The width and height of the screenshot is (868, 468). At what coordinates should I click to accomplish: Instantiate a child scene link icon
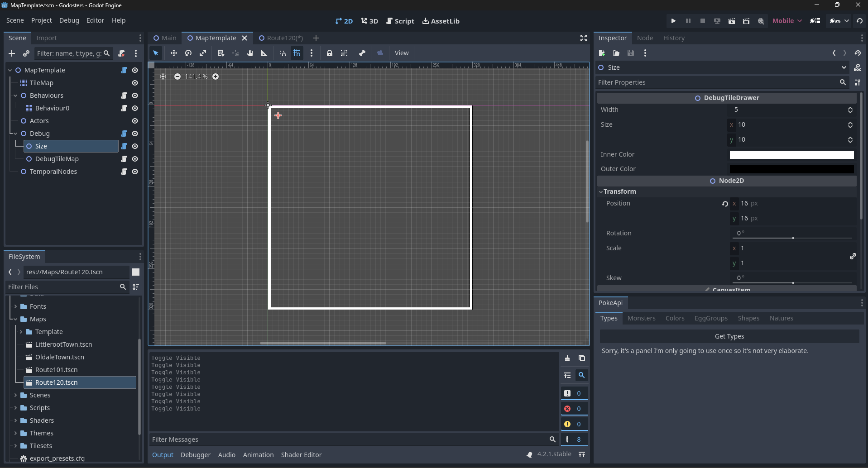26,53
